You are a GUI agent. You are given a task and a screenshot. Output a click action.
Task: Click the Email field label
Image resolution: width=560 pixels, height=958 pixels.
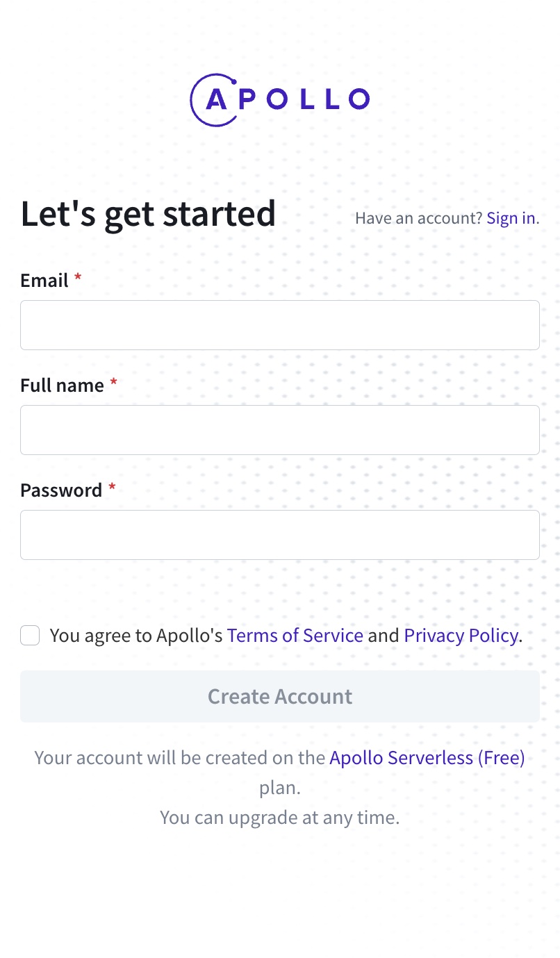(x=43, y=280)
